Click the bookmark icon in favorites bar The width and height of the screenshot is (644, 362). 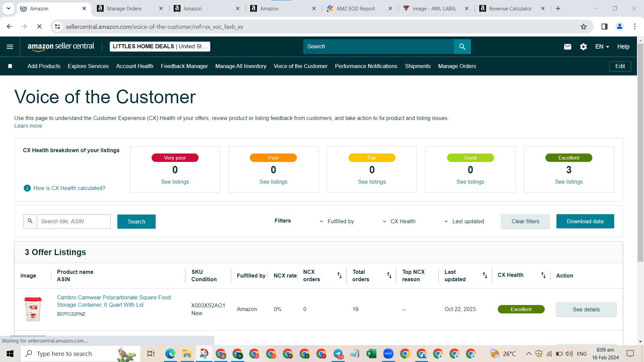[10, 66]
